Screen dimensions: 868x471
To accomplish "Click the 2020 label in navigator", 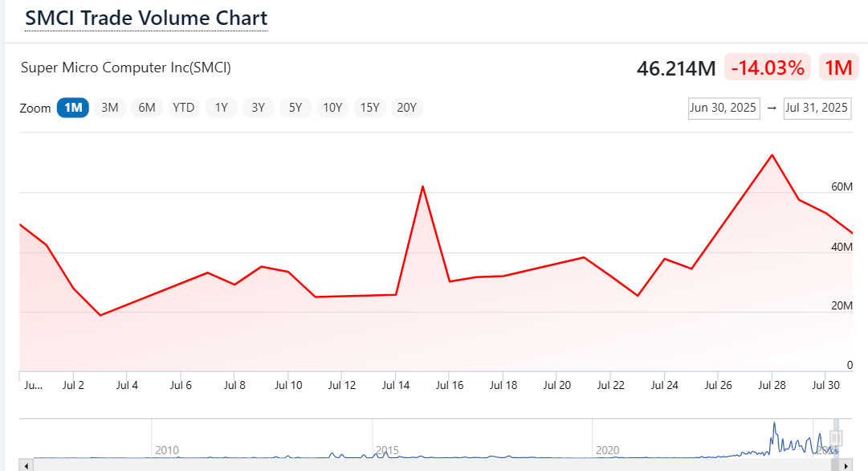I will point(607,450).
